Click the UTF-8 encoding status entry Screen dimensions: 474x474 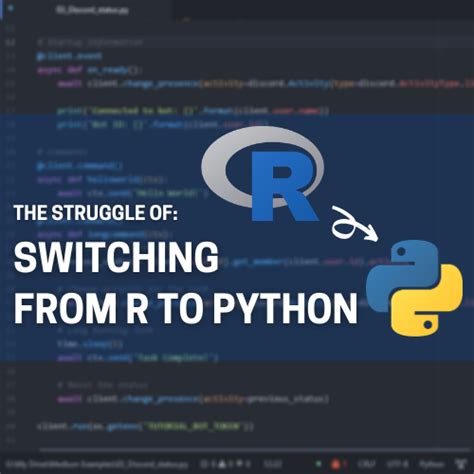coord(397,464)
